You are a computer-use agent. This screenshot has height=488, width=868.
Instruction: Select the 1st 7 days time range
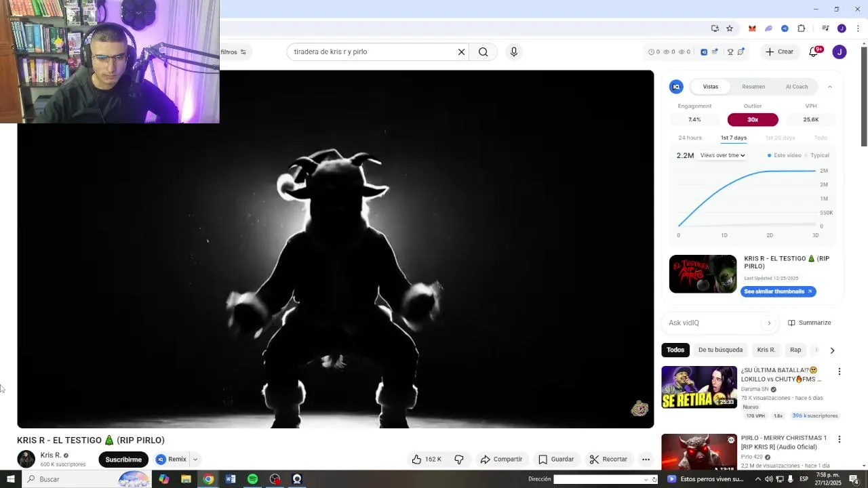733,138
